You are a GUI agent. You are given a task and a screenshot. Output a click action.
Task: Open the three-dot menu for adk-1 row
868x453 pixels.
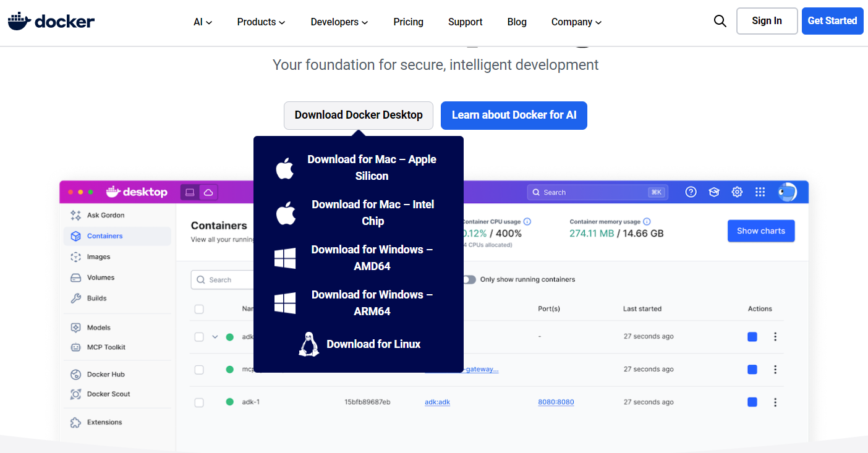click(x=775, y=402)
